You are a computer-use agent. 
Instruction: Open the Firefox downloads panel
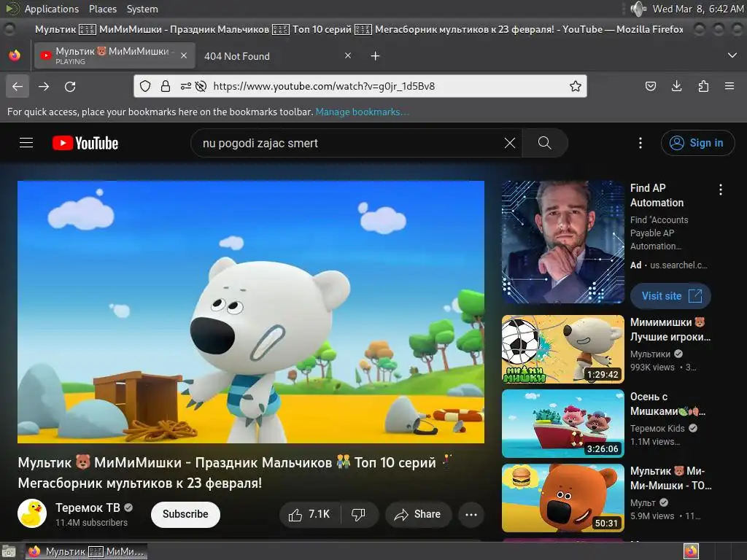coord(676,86)
